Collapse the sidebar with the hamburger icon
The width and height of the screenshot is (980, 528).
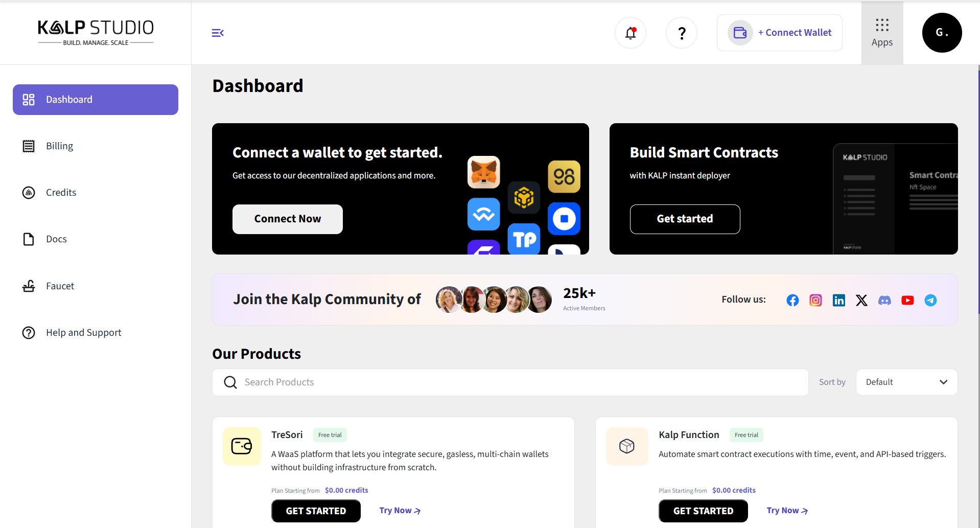(218, 33)
